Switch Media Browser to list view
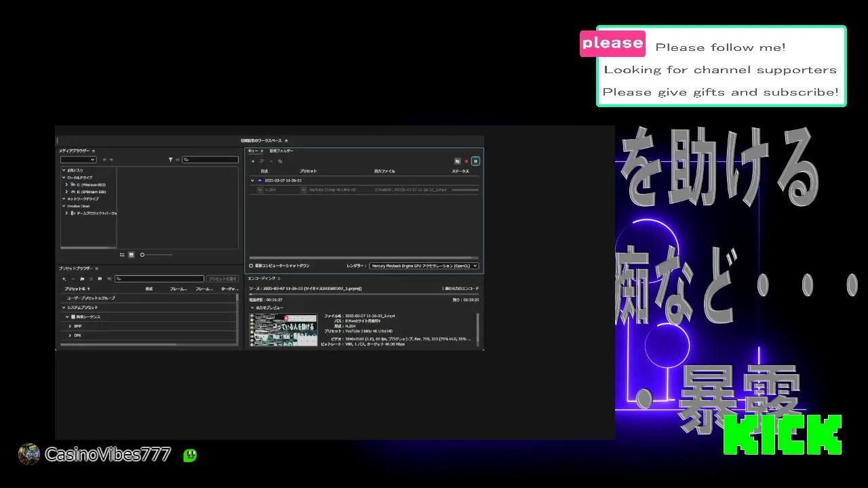 point(122,255)
